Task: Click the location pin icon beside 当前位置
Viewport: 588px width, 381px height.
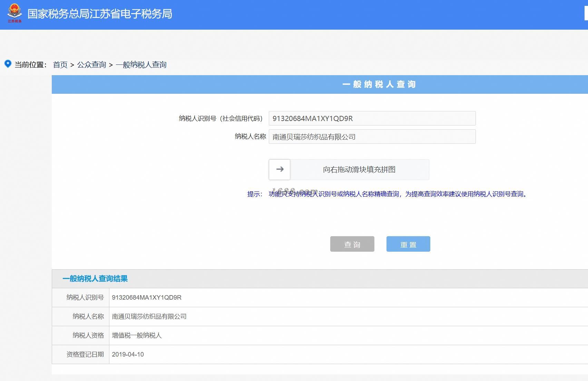Action: point(8,64)
